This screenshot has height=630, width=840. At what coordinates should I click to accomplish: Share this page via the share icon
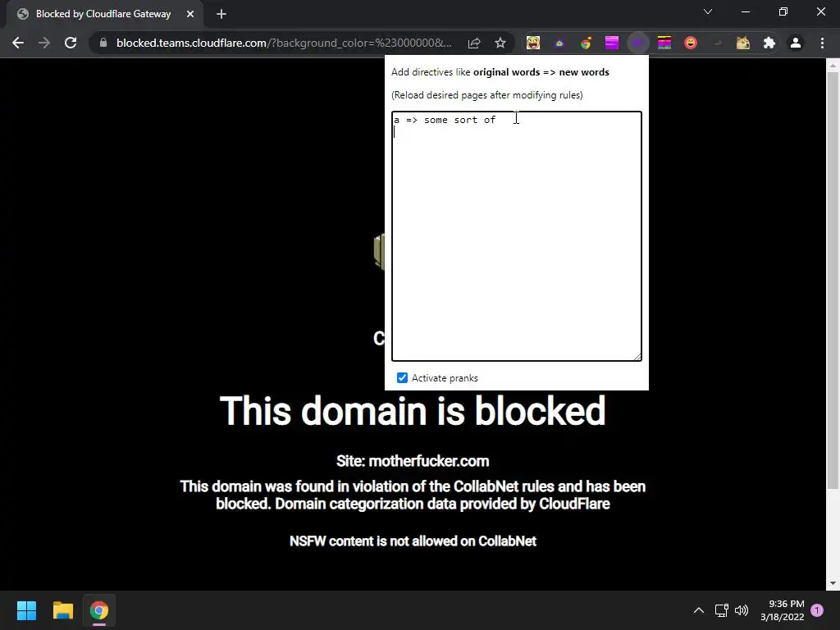474,43
